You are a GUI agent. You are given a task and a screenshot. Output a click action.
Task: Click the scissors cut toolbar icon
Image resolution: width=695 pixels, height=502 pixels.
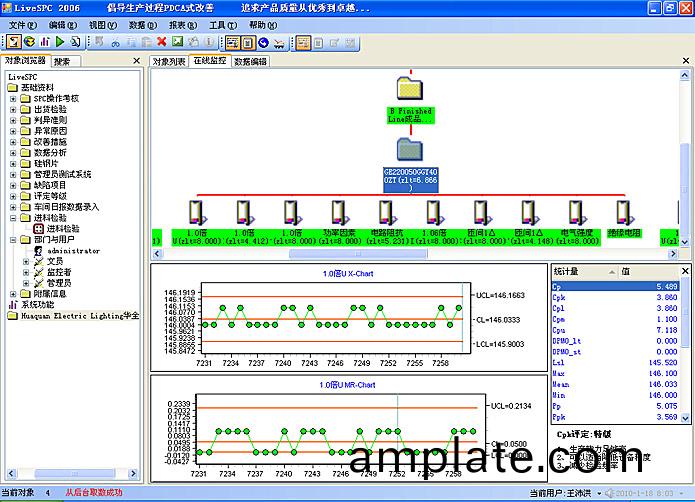[115, 42]
